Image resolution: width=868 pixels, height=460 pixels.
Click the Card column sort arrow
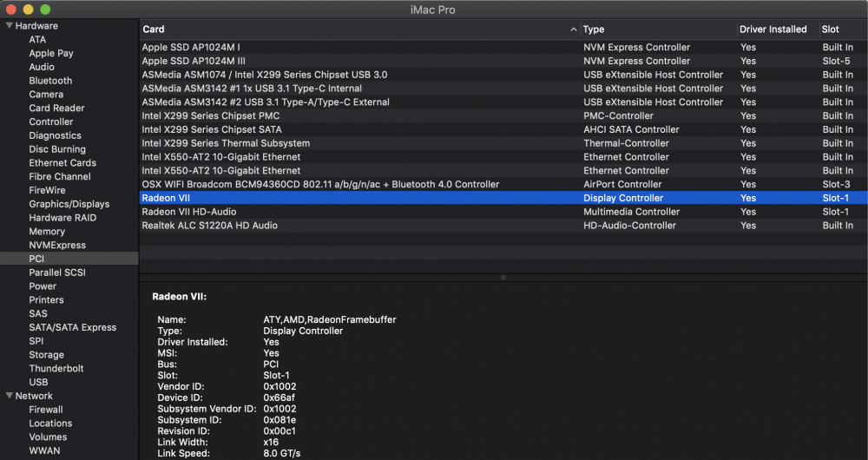(x=574, y=30)
